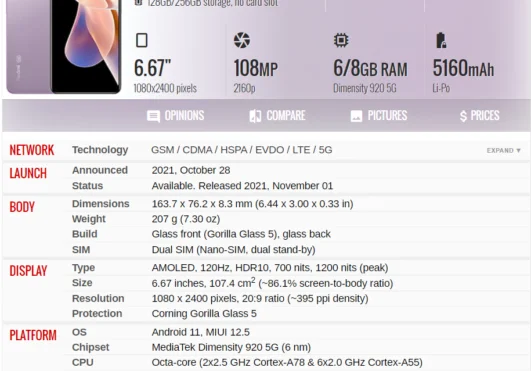This screenshot has width=531, height=371.
Task: Click the Pictures image icon
Action: tap(356, 116)
